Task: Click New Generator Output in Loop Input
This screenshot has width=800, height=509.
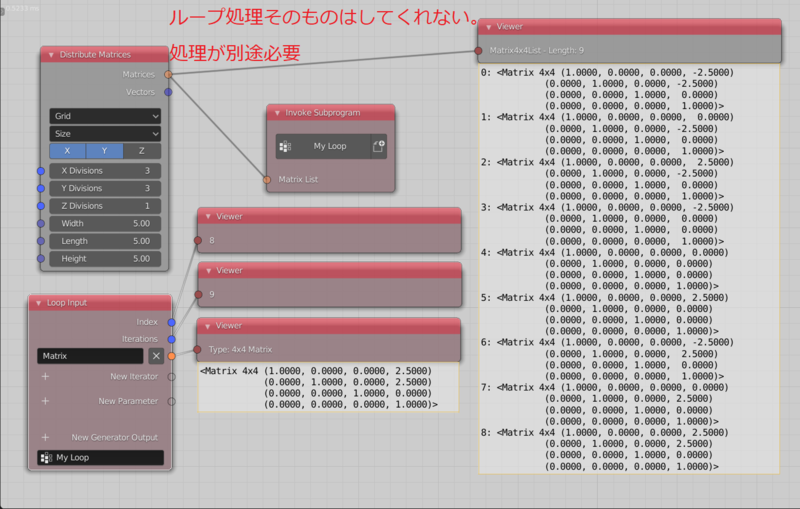Action: click(x=114, y=437)
